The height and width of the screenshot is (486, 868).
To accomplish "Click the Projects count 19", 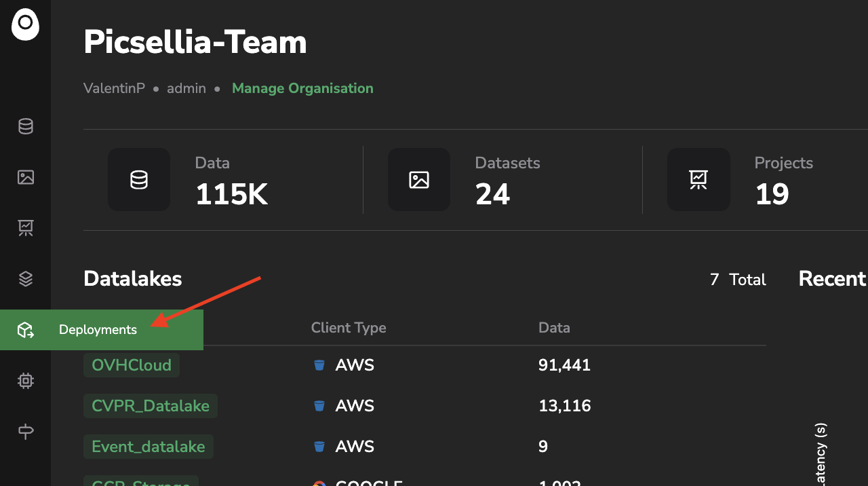I will coord(772,195).
